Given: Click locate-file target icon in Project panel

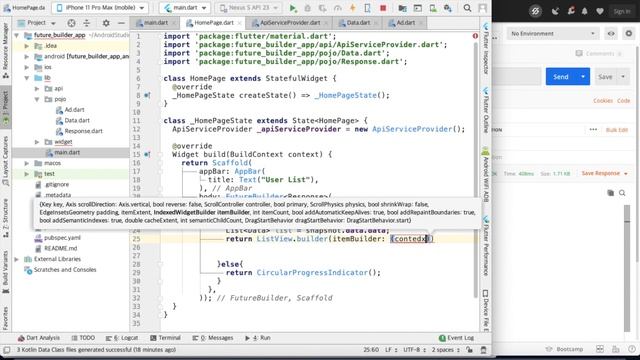Looking at the screenshot, I should 71,23.
